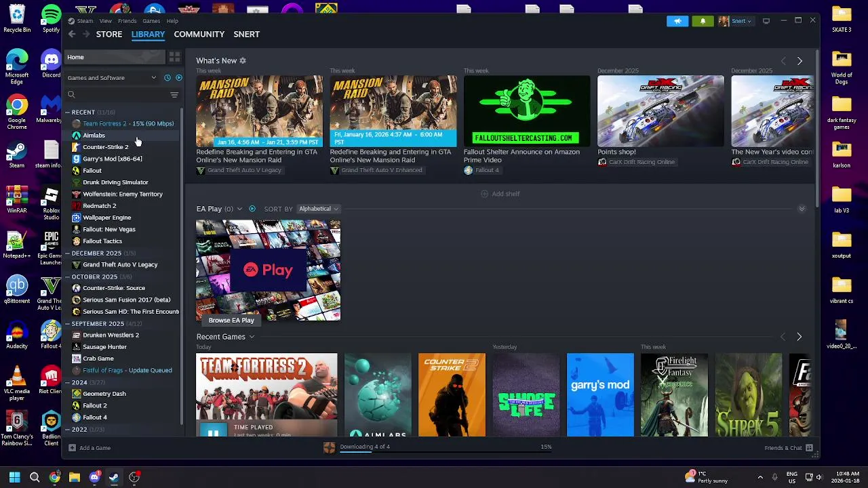This screenshot has width=868, height=488.
Task: Show next What's New items arrow
Action: point(800,61)
